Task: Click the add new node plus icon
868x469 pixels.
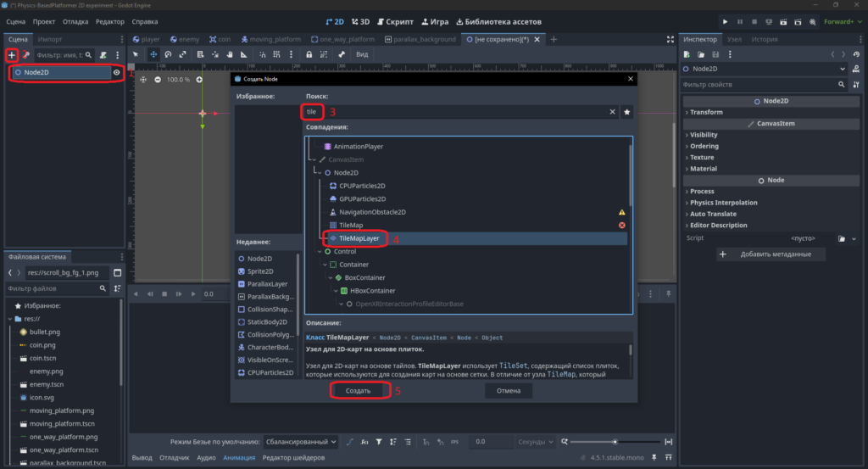Action: [12, 55]
